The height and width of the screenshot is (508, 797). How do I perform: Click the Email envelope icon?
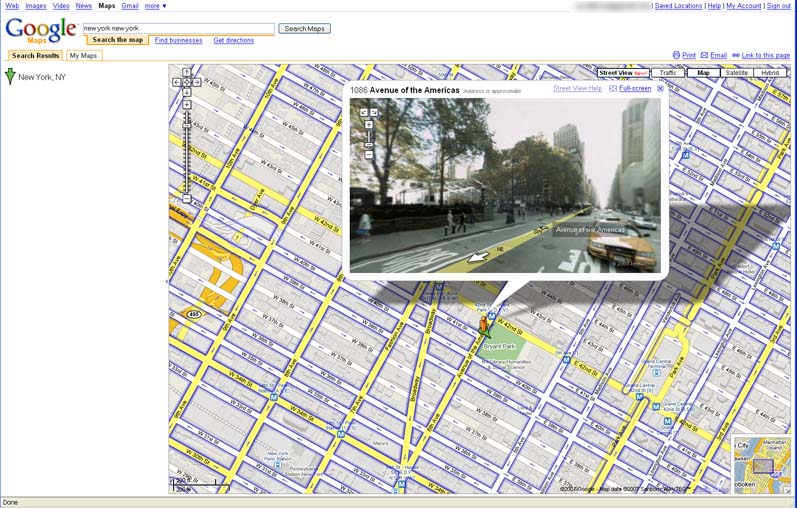coord(704,55)
